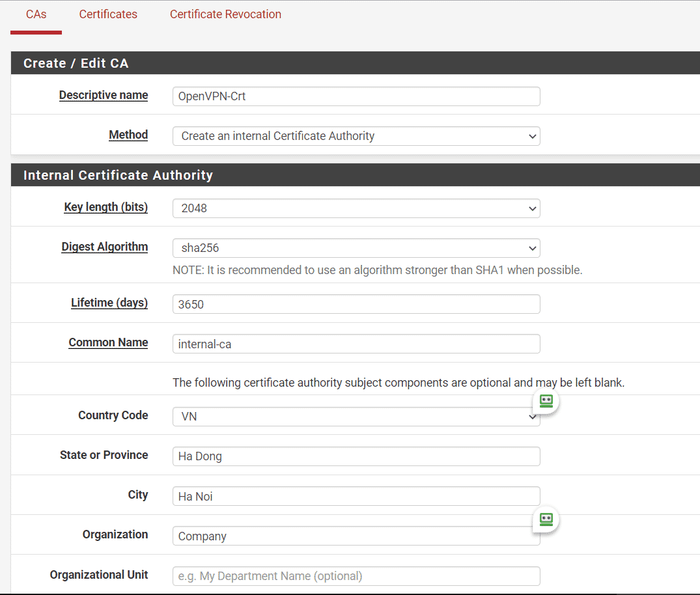Click the Descriptive name input field
This screenshot has width=700, height=595.
(356, 96)
